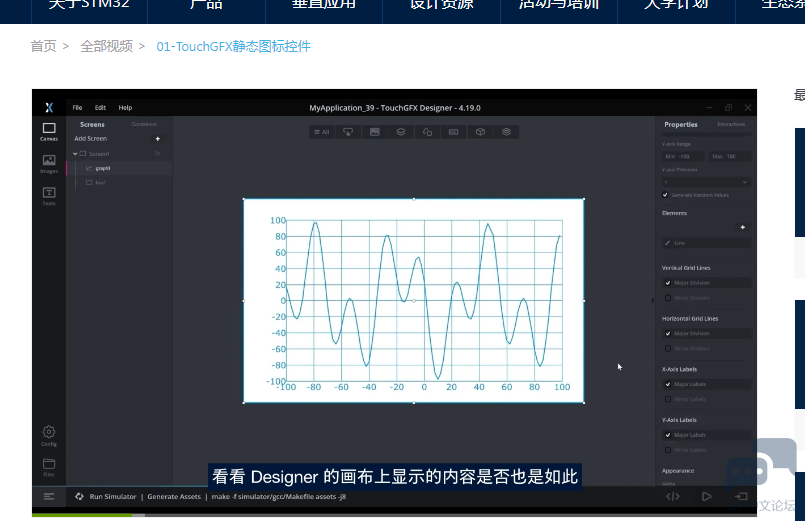The width and height of the screenshot is (805, 521).
Task: Open the Containers widget category icon
Action: point(401,132)
